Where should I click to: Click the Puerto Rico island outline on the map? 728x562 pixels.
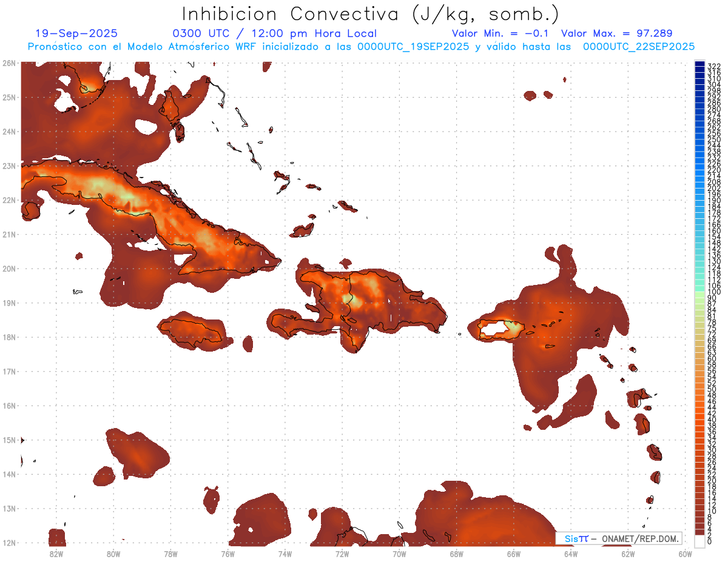[x=501, y=329]
